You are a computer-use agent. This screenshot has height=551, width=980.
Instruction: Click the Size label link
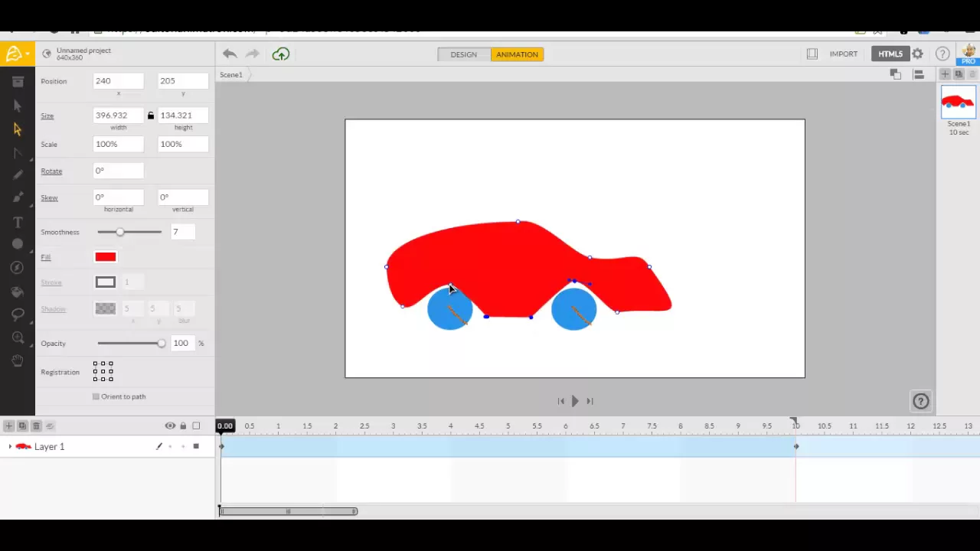(47, 116)
